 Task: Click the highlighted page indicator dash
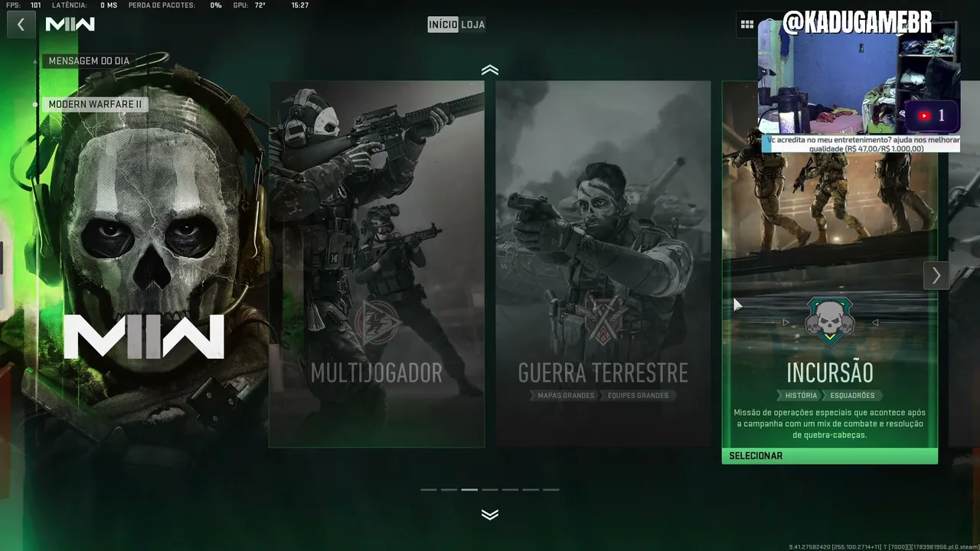[x=469, y=490]
